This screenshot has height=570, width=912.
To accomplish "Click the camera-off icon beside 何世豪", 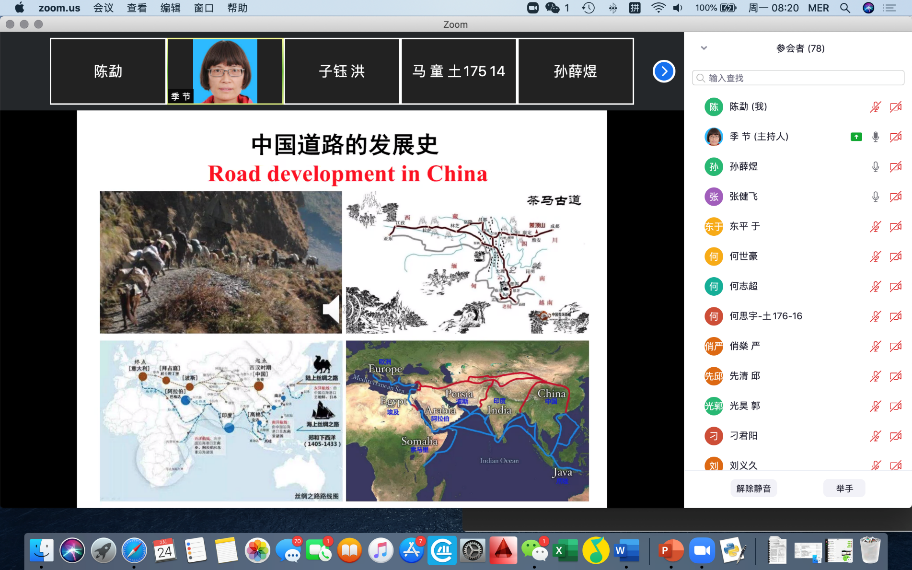I will 895,257.
